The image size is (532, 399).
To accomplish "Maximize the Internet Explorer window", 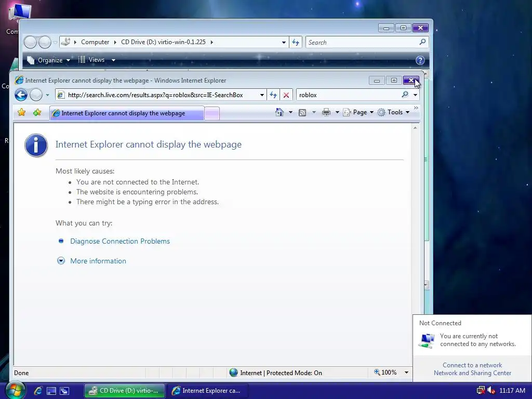I will click(394, 81).
